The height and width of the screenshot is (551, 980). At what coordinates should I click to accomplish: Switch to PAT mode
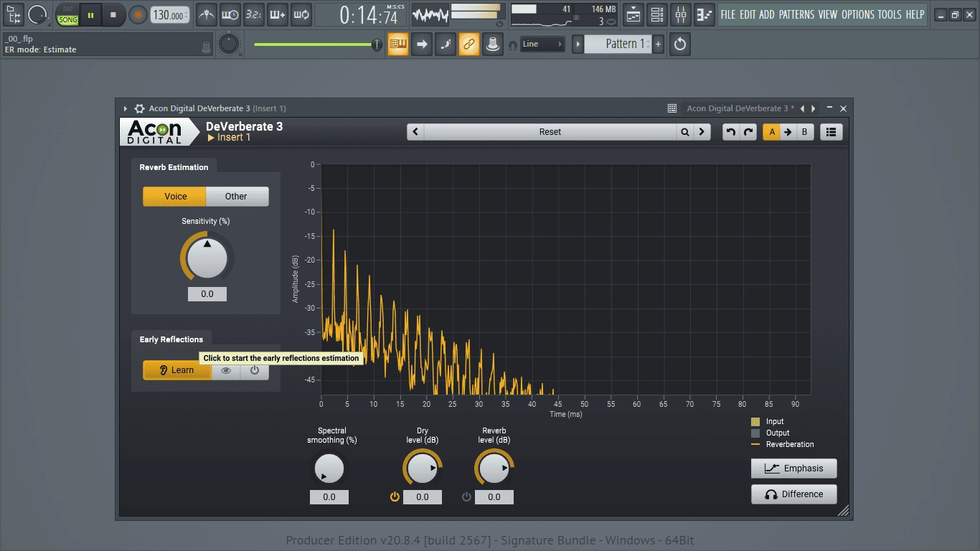click(67, 9)
